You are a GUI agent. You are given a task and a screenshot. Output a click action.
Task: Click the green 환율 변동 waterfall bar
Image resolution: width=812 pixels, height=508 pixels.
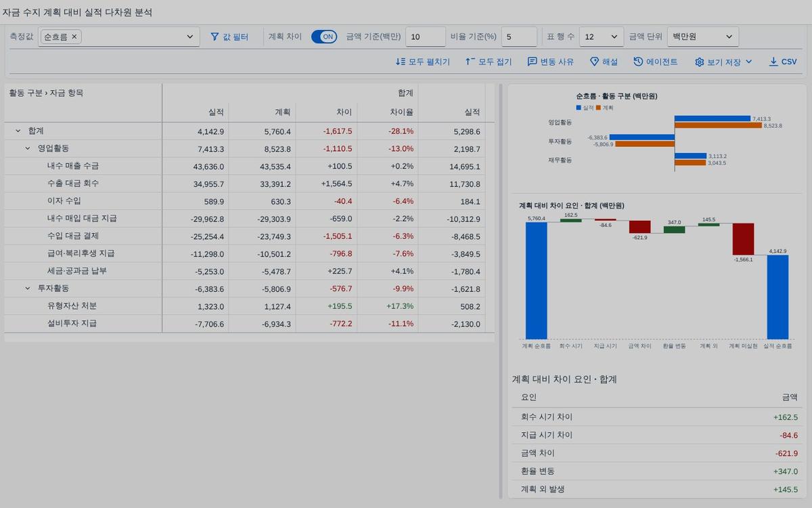[x=674, y=230]
